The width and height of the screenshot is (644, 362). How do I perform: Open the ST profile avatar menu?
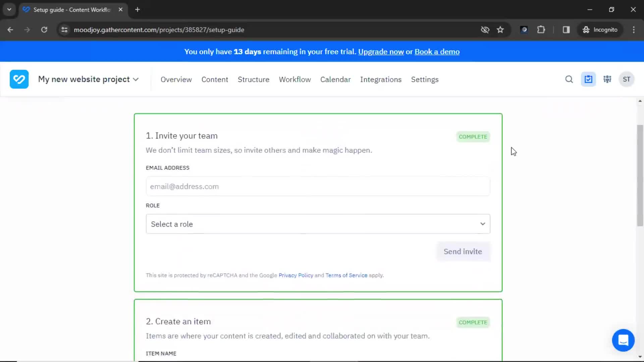point(627,79)
